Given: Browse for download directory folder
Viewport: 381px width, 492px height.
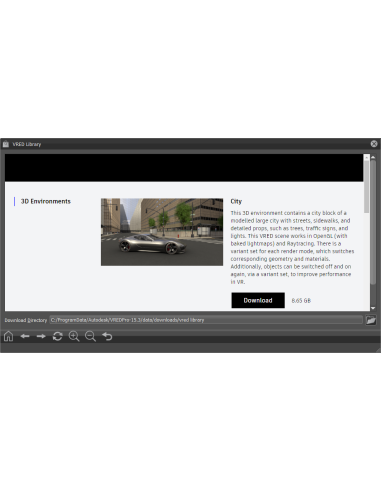Looking at the screenshot, I should (371, 320).
